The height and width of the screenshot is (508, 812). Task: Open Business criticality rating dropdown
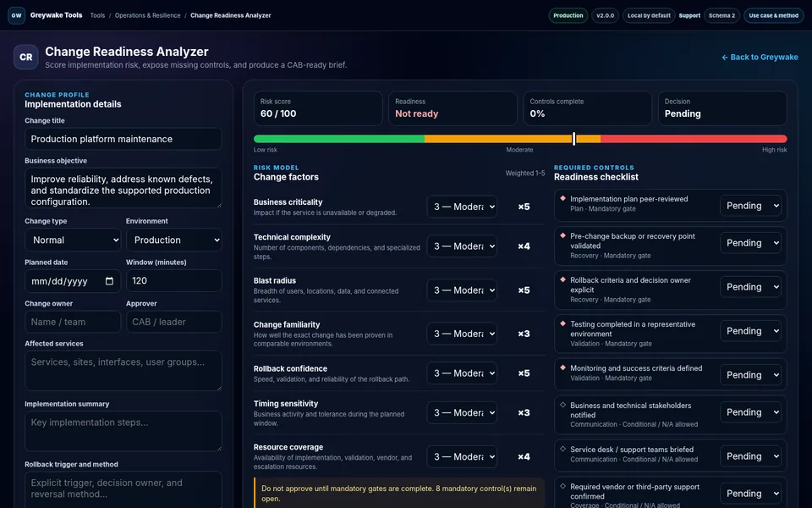pyautogui.click(x=462, y=207)
